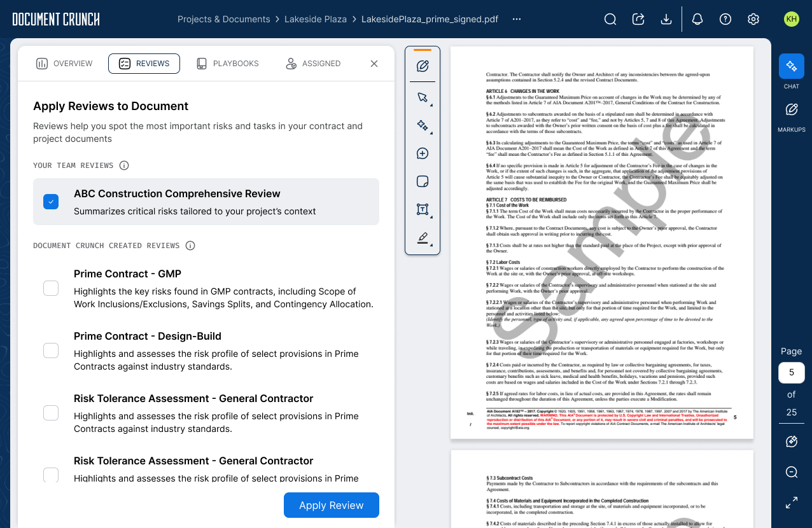Click the AI chat sparkle icon below the page count

click(792, 441)
